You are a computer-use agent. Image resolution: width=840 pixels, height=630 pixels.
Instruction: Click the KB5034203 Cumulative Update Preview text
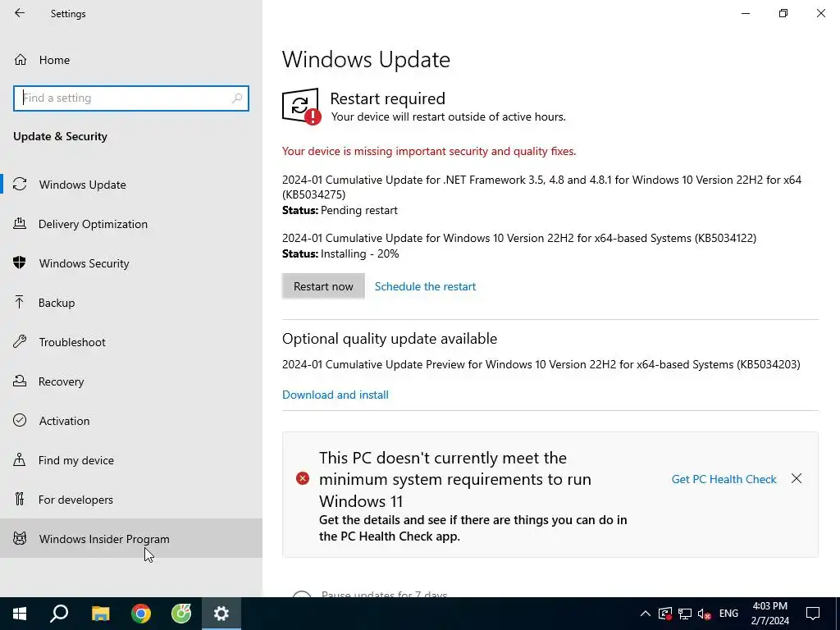click(x=541, y=364)
